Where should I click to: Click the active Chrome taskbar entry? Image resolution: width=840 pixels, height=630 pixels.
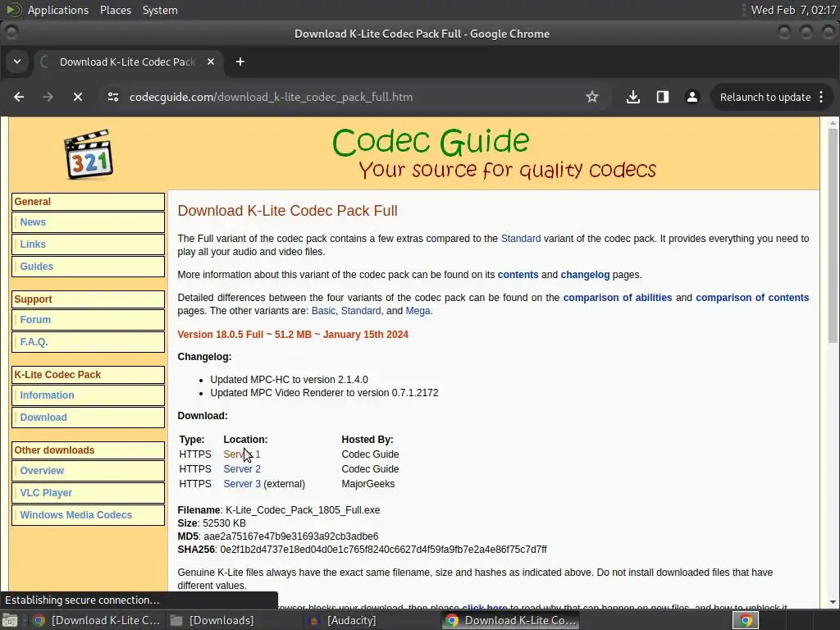point(511,621)
